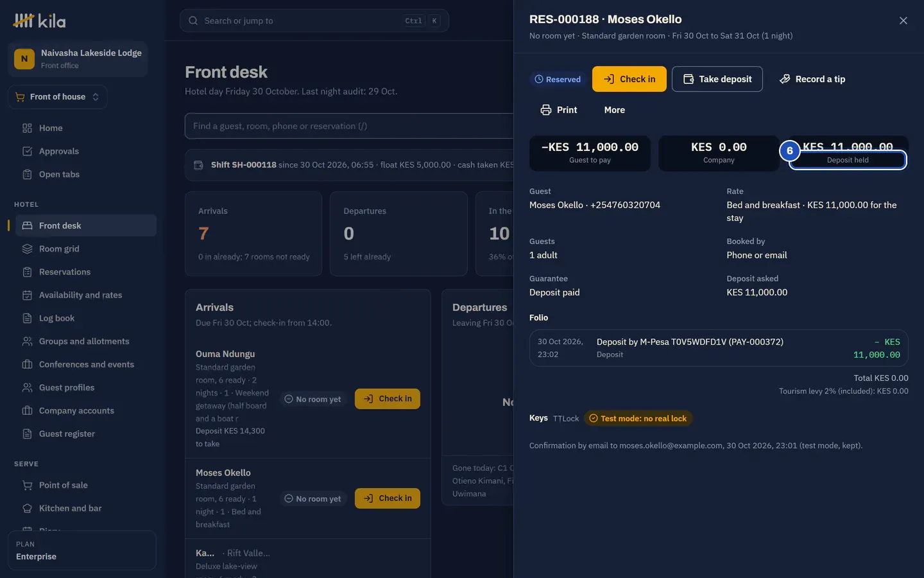The height and width of the screenshot is (578, 924).
Task: Click the Availability and rates calendar icon
Action: [27, 295]
